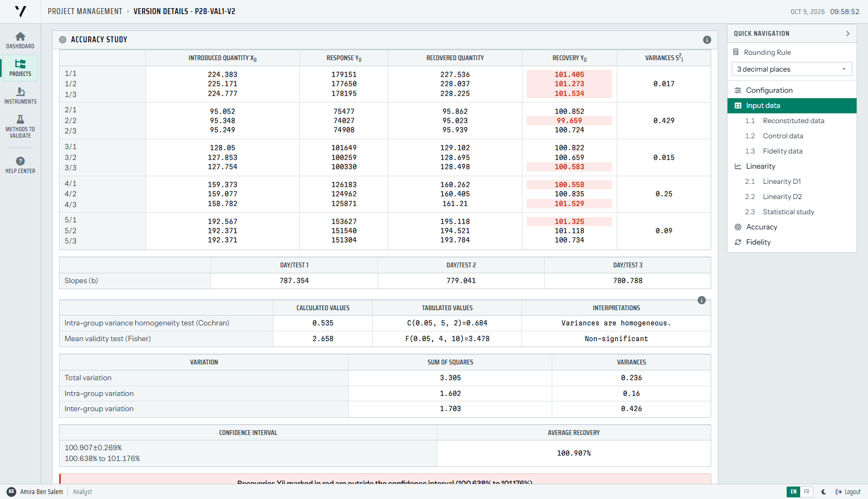Collapse the Quick Navigation panel
The width and height of the screenshot is (868, 499).
(847, 34)
